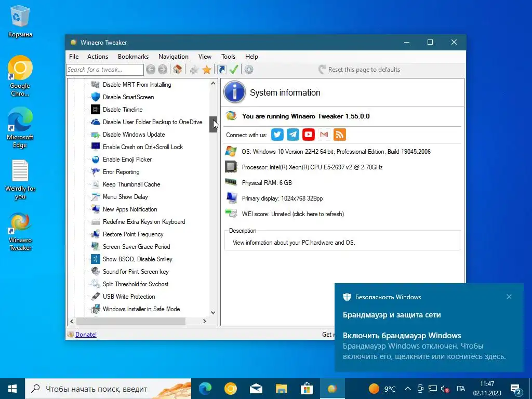
Task: Open the File menu
Action: click(74, 57)
